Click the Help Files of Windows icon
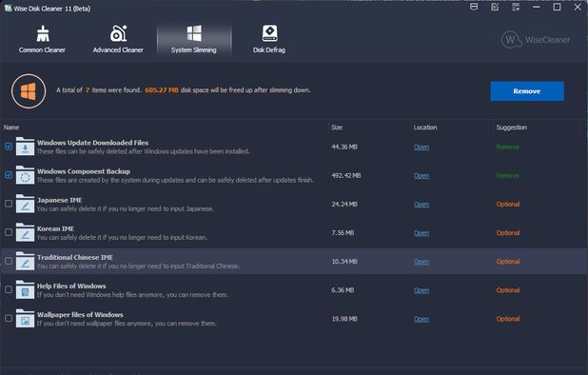The width and height of the screenshot is (588, 375). click(25, 289)
